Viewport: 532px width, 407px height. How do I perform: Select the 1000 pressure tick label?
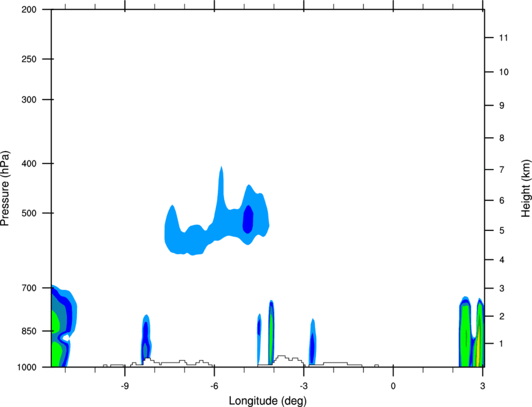pos(27,368)
